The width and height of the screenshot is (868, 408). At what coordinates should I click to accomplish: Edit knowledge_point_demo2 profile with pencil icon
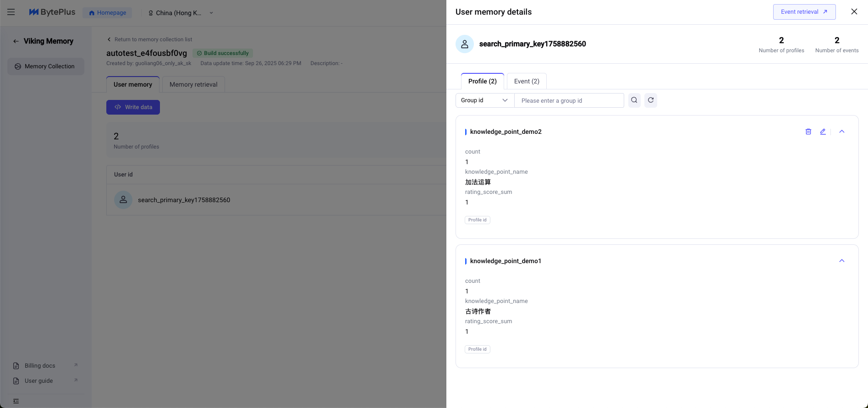click(823, 132)
